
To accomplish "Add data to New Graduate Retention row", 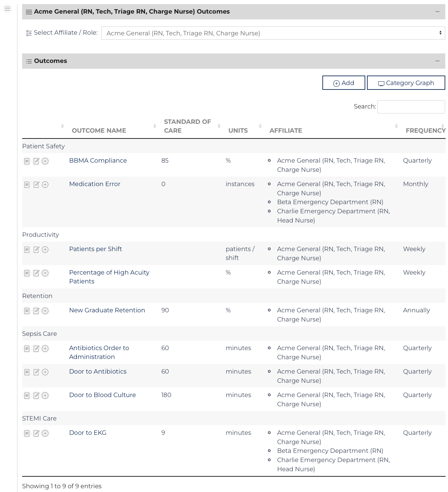I will click(x=45, y=311).
